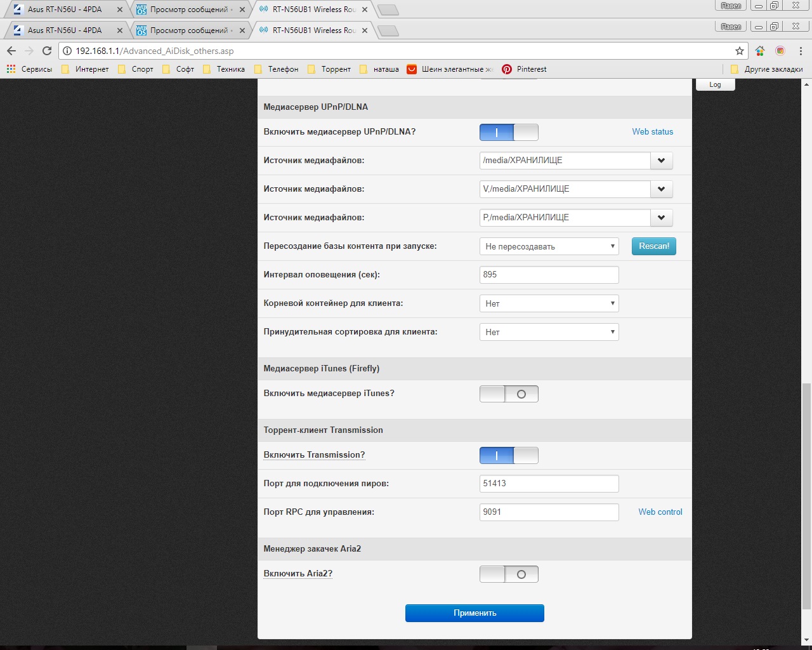The height and width of the screenshot is (650, 812).
Task: Open the Chrome three-dot menu
Action: tap(801, 51)
